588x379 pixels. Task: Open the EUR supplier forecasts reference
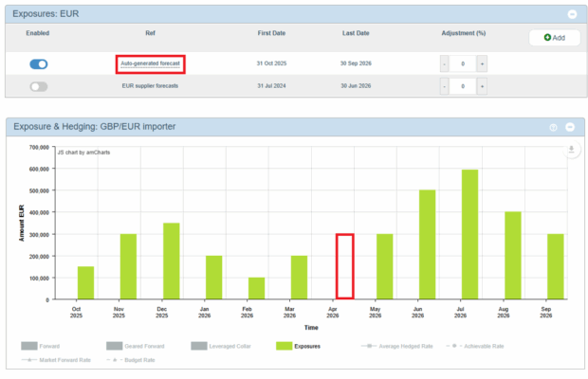coord(150,86)
